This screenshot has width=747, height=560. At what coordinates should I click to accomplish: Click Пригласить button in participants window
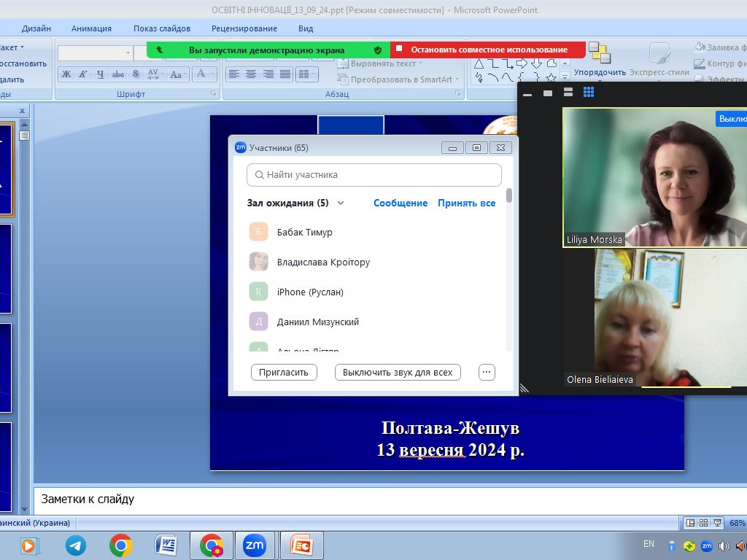point(284,373)
